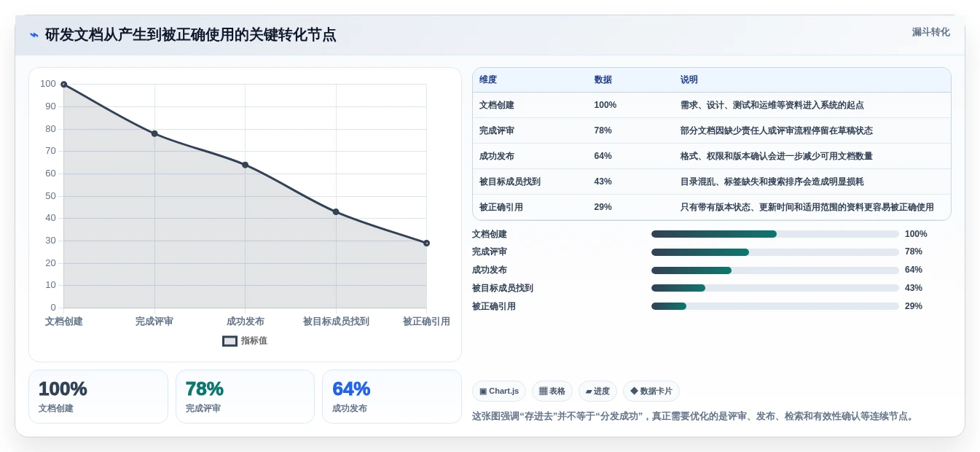Click the page title 研发文档从产生到被正确使用的关键转化节点
The image size is (980, 452).
click(191, 35)
